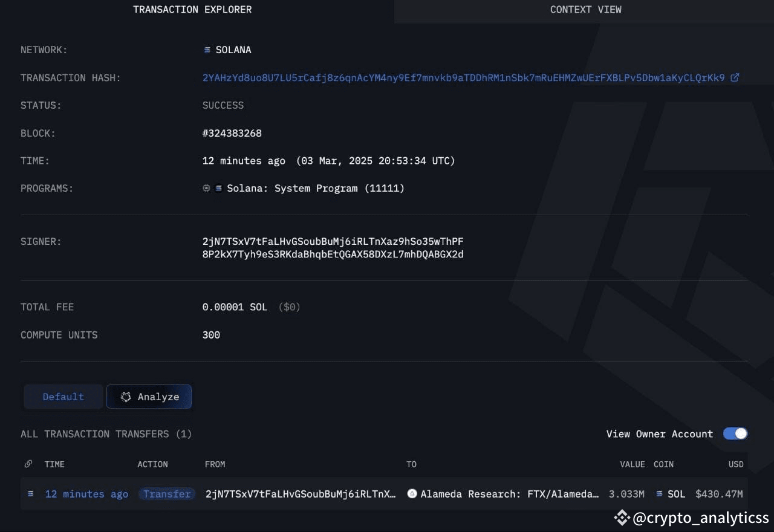Click the Solana coin icon beside SOL in the transfer row
The image size is (774, 532).
(660, 494)
